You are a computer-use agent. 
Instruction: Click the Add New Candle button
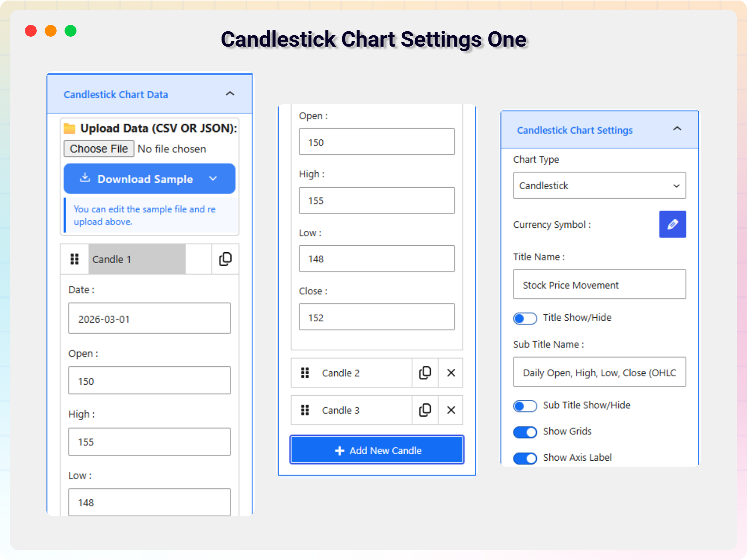tap(377, 450)
